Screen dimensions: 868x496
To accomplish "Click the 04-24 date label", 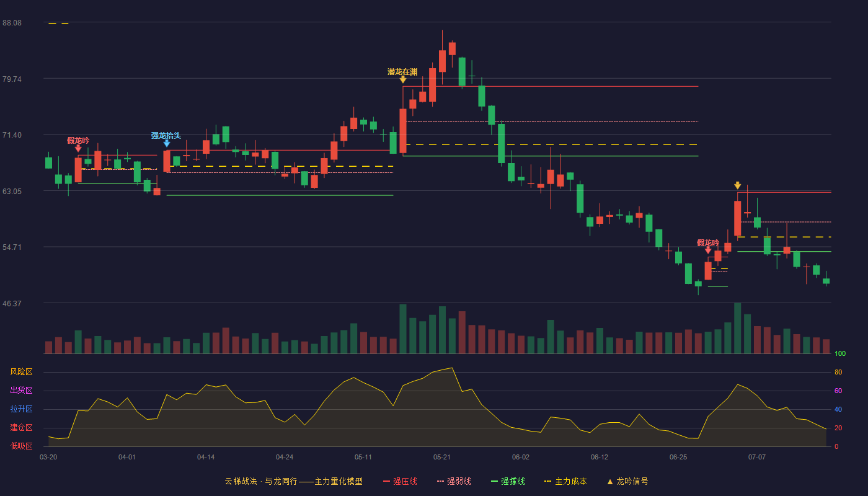I will click(285, 457).
